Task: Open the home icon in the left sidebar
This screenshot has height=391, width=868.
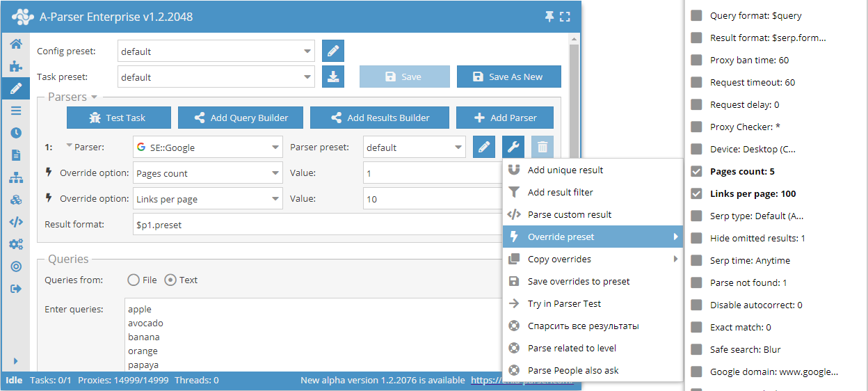Action: click(15, 45)
